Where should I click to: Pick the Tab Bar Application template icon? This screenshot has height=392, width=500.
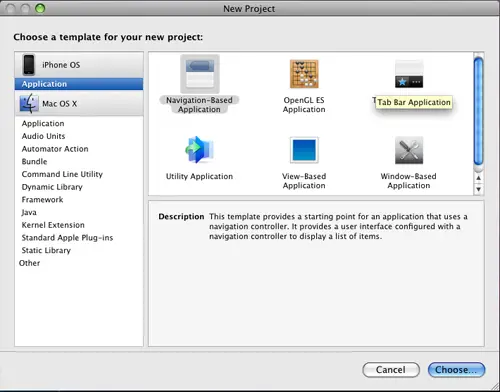409,74
